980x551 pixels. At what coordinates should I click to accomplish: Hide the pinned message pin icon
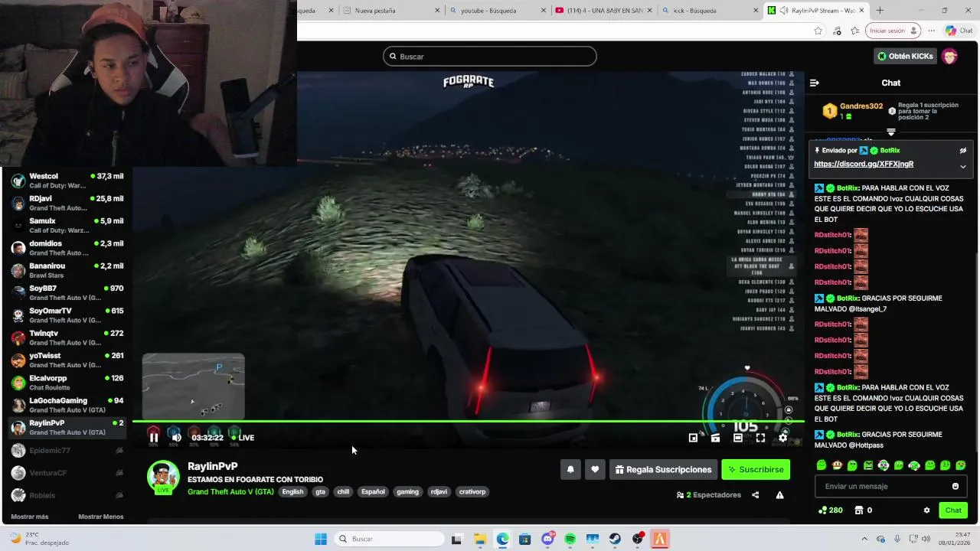(963, 151)
